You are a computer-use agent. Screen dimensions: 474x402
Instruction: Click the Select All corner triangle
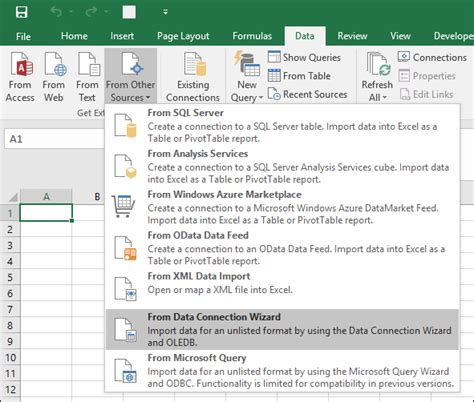tap(13, 197)
